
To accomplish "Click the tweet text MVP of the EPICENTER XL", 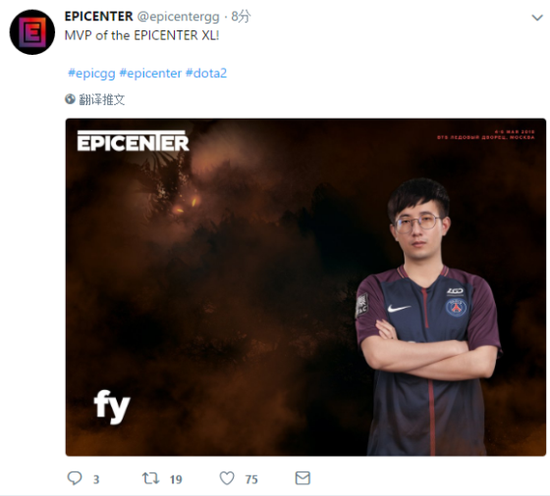I will (142, 35).
